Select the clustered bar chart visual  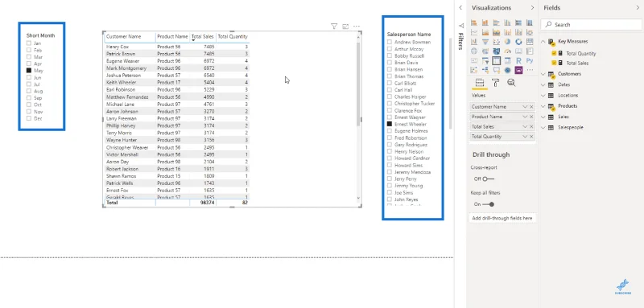click(496, 23)
